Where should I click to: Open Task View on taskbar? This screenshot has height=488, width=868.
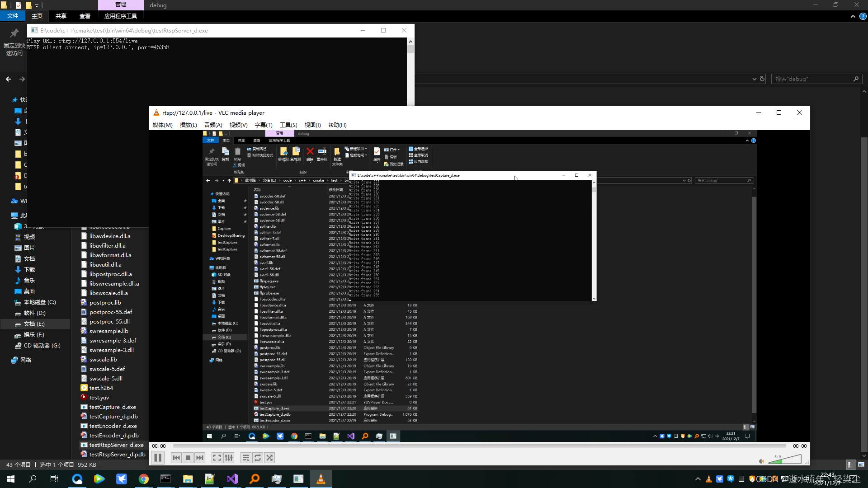click(x=54, y=479)
